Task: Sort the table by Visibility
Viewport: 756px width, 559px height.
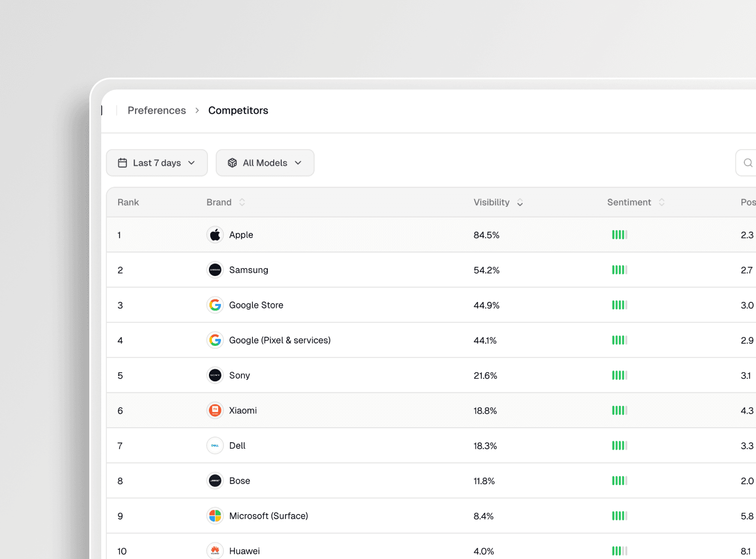Action: 520,202
